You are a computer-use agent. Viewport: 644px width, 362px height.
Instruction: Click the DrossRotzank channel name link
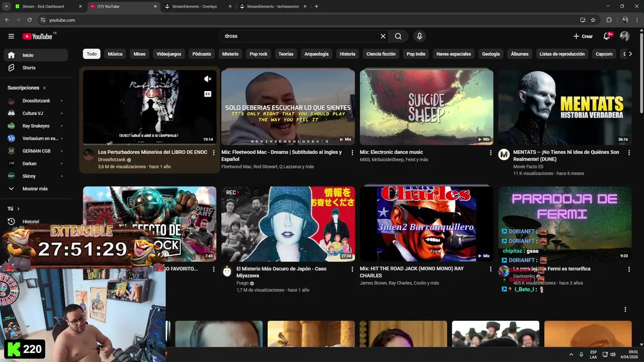pos(112,160)
